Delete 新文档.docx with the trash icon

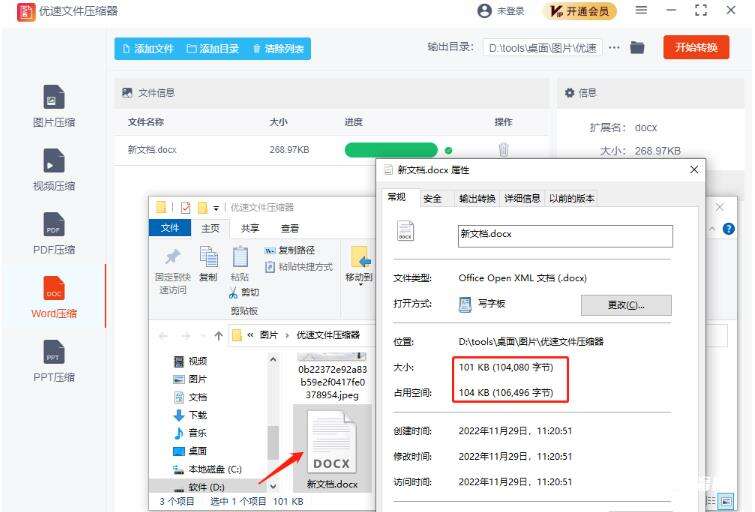click(x=504, y=149)
